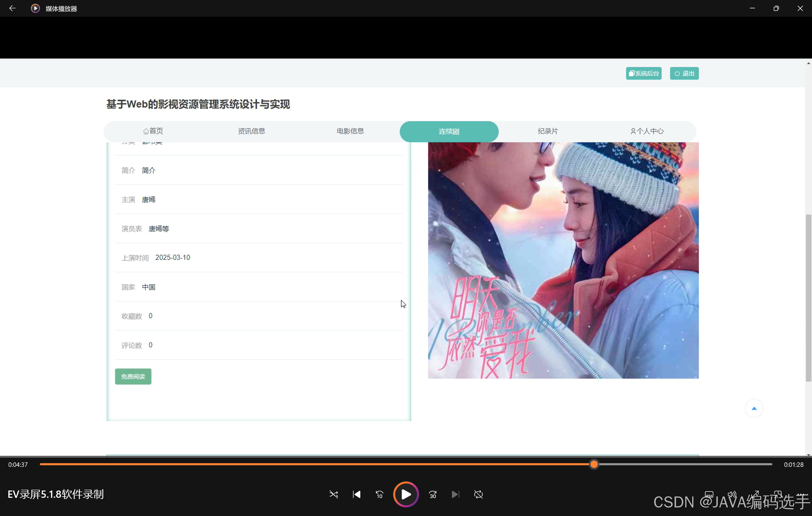Open the 首页 home tab
The height and width of the screenshot is (516, 812).
point(153,131)
